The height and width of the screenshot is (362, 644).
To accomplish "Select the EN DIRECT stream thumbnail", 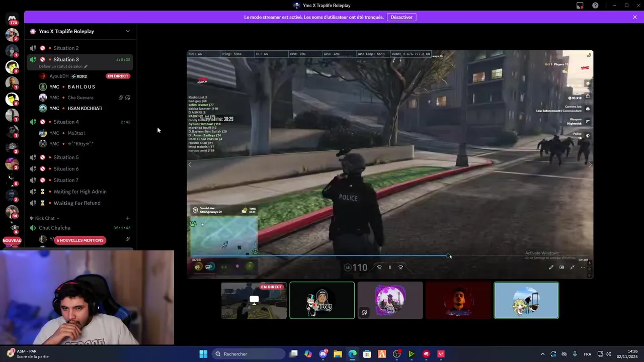I will [x=254, y=301].
